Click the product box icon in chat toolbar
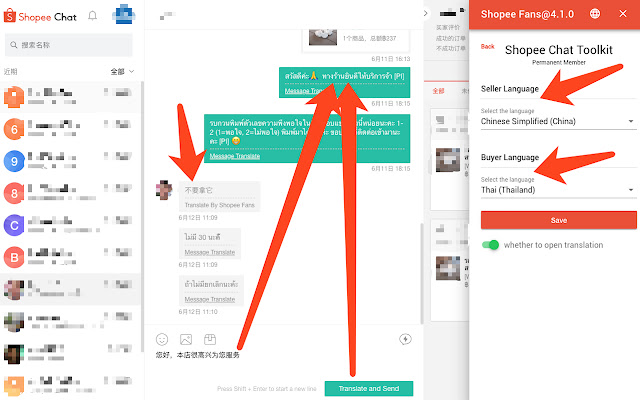The width and height of the screenshot is (640, 400). pos(210,339)
